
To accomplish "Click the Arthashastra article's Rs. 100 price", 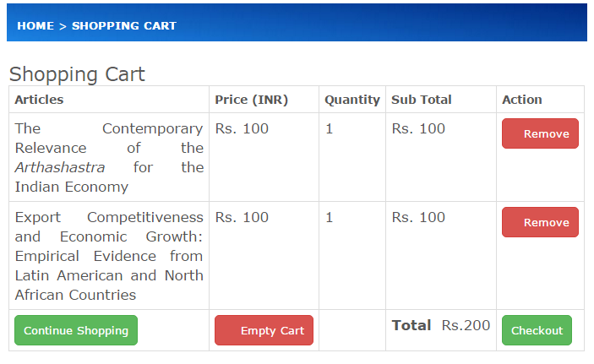I will click(x=242, y=128).
